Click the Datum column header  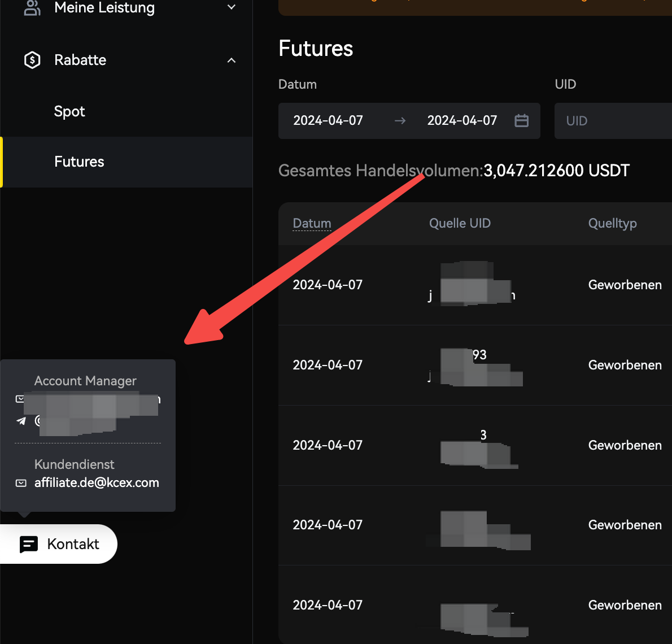pyautogui.click(x=312, y=223)
